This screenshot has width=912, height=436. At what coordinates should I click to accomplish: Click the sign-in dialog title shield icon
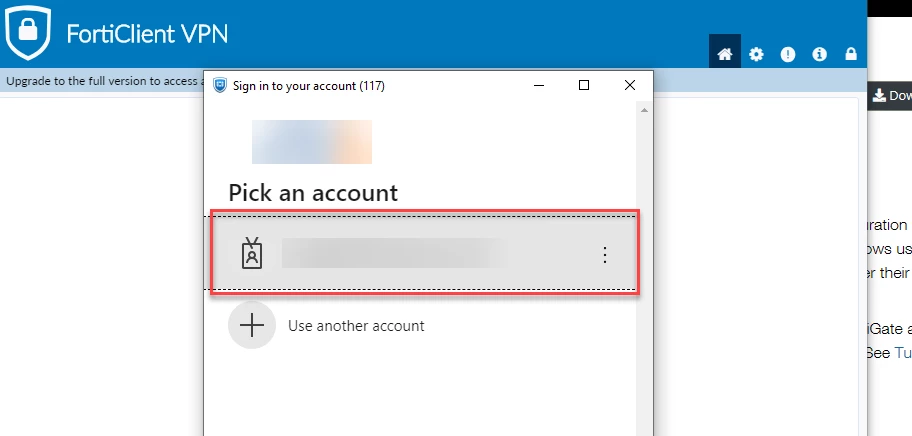(220, 85)
